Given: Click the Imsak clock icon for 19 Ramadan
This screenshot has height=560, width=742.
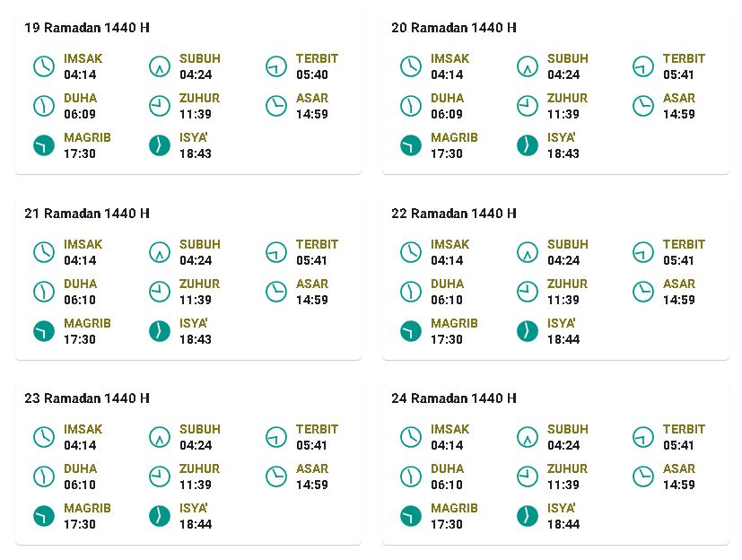Looking at the screenshot, I should coord(44,66).
